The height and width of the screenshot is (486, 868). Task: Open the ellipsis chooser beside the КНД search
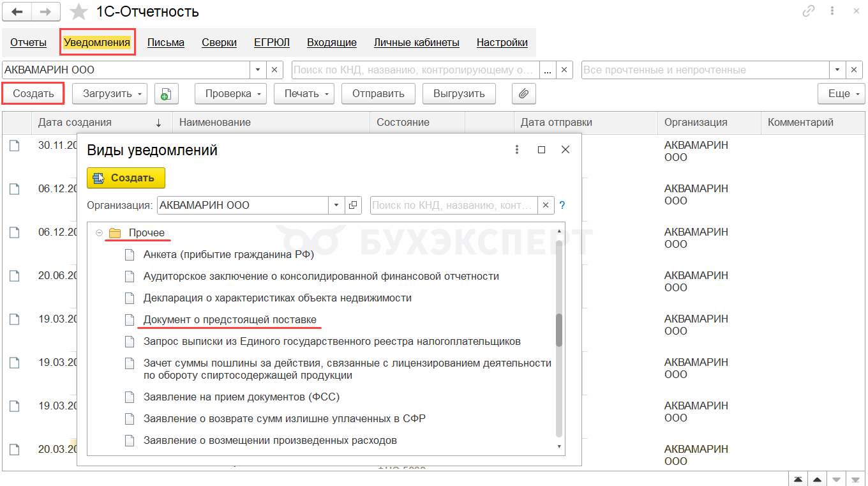pos(548,70)
